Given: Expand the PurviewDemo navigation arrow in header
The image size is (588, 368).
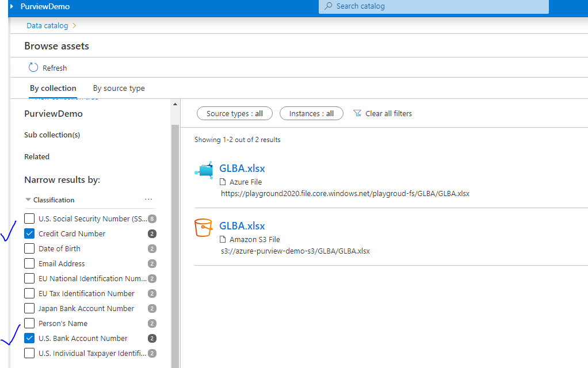Looking at the screenshot, I should pyautogui.click(x=12, y=6).
